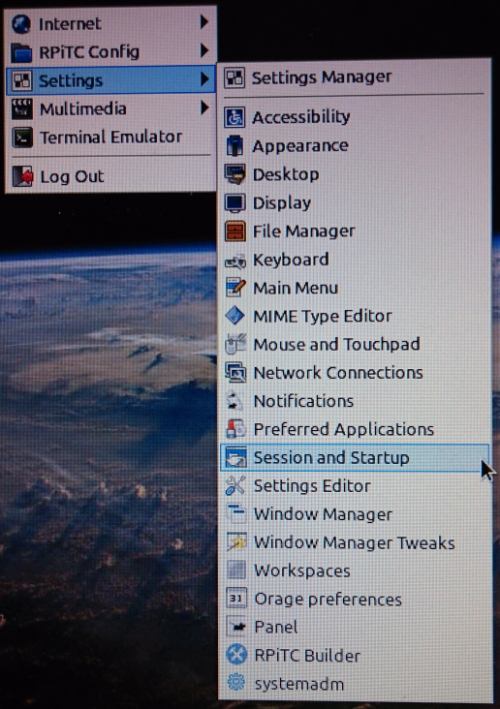
Task: Click the MIME Type Editor diamond icon
Action: pyautogui.click(x=235, y=316)
